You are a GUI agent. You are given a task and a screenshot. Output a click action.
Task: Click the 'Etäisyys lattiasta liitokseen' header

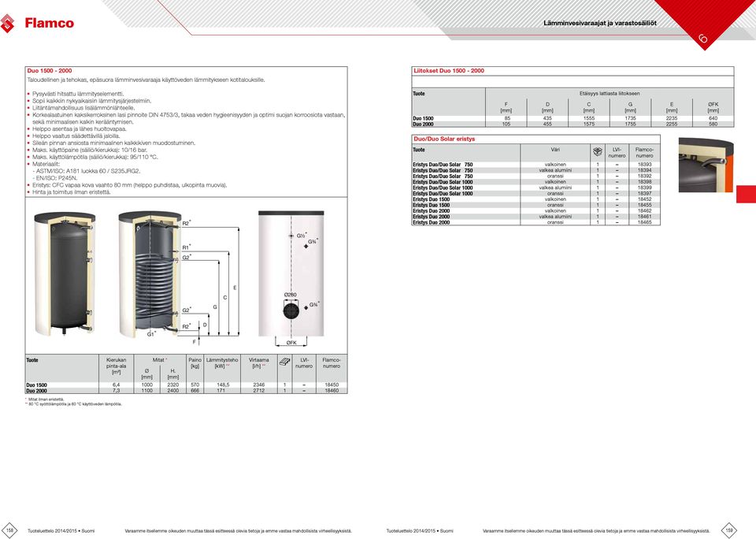610,94
